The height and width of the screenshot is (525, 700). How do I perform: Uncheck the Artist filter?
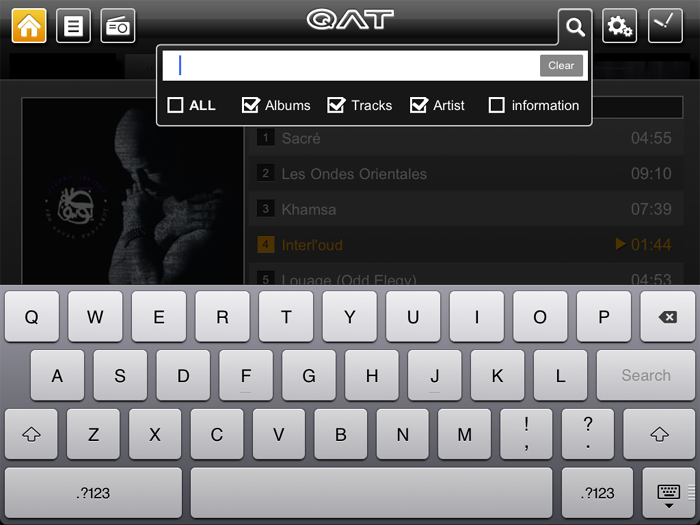point(419,105)
